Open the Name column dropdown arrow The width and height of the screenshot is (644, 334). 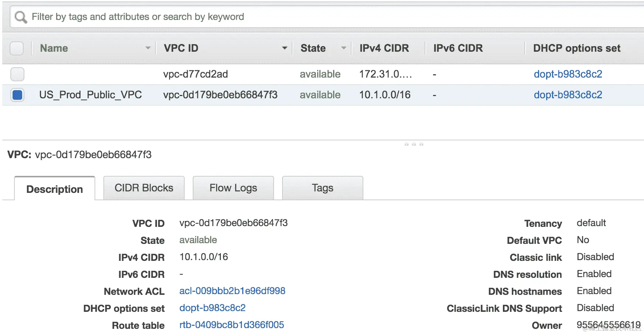(x=148, y=48)
